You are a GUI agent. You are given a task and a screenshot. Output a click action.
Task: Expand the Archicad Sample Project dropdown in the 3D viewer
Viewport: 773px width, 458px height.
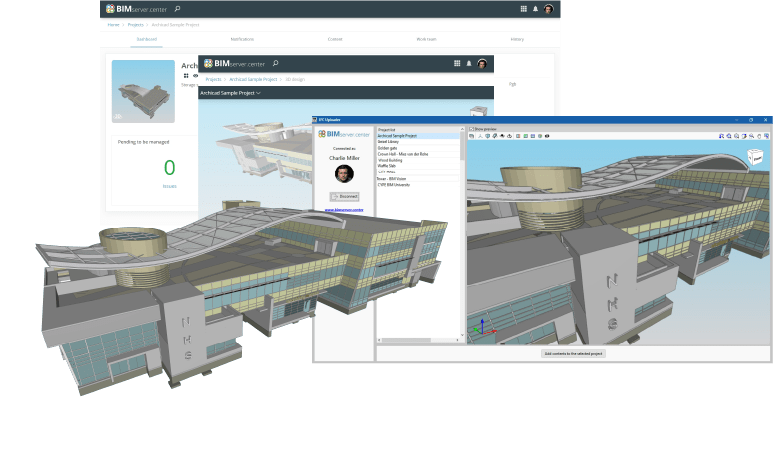coord(230,93)
